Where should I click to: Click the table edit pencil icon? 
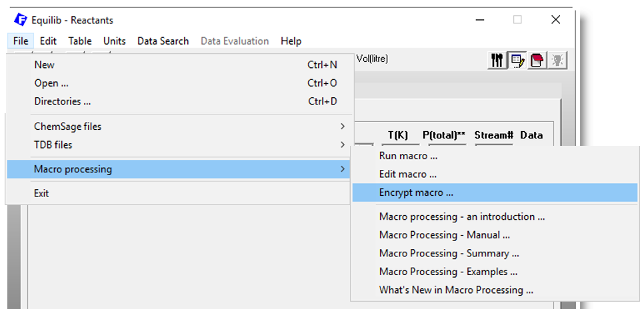point(517,61)
